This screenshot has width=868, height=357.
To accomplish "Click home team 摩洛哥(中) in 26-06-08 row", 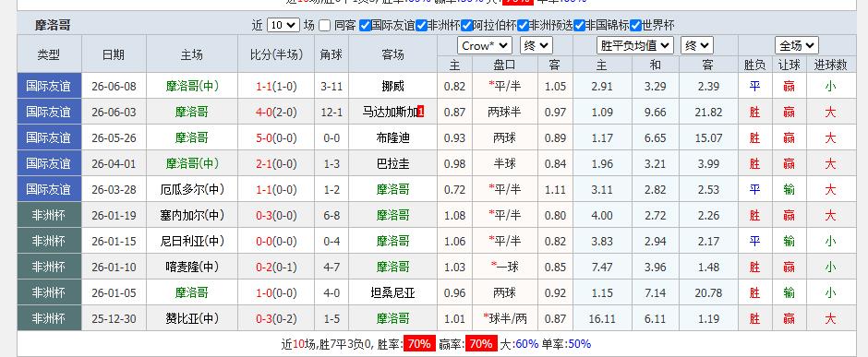I will (x=192, y=86).
